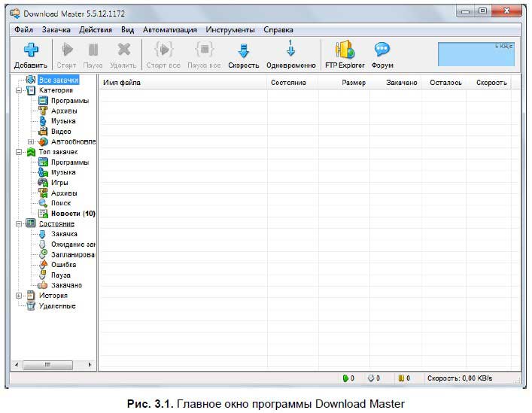Open the Файл menu
The image size is (532, 413).
click(23, 30)
